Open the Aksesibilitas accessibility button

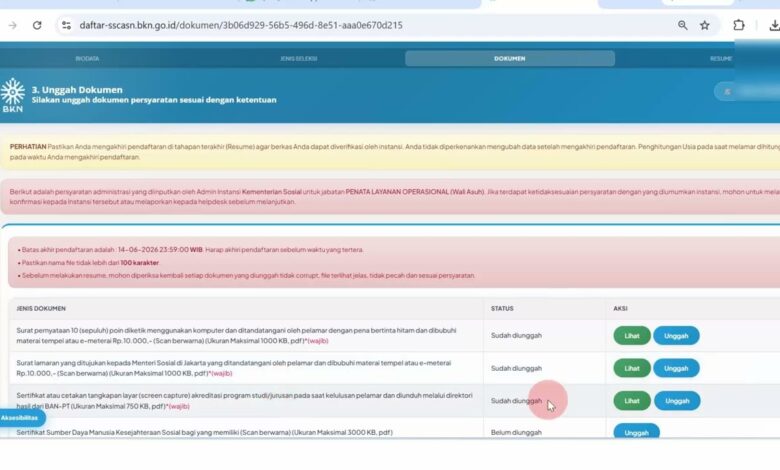(x=21, y=418)
